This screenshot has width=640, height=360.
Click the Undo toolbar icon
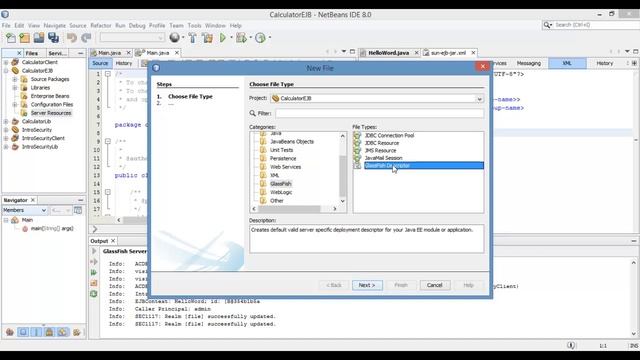click(72, 38)
